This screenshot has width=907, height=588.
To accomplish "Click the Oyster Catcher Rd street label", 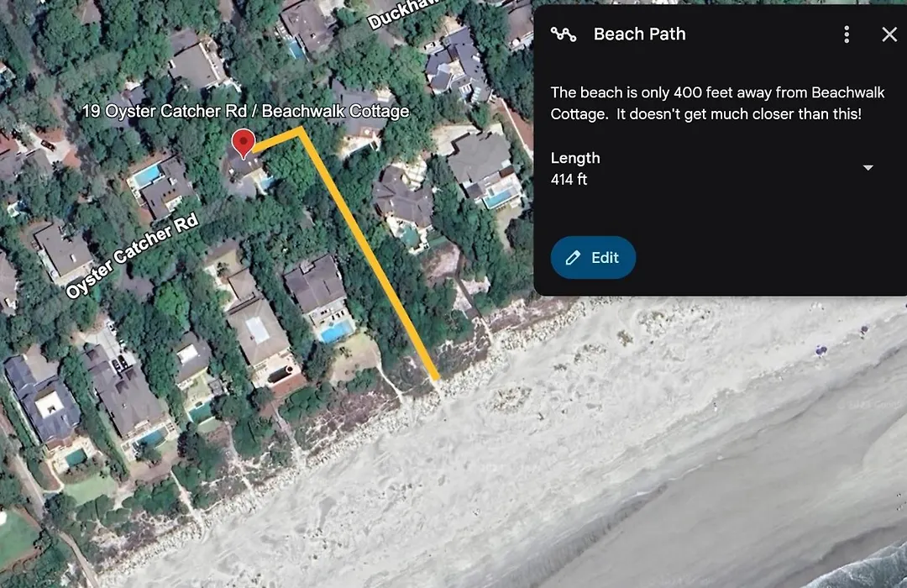I will [132, 255].
